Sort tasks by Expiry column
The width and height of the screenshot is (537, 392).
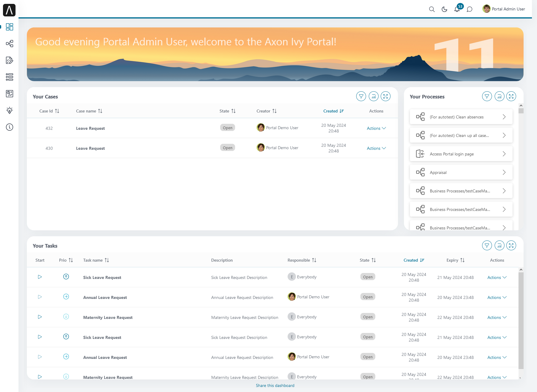[455, 260]
